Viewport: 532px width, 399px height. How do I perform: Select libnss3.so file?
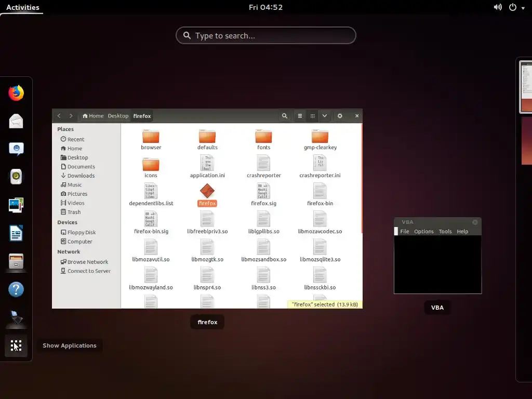(263, 278)
